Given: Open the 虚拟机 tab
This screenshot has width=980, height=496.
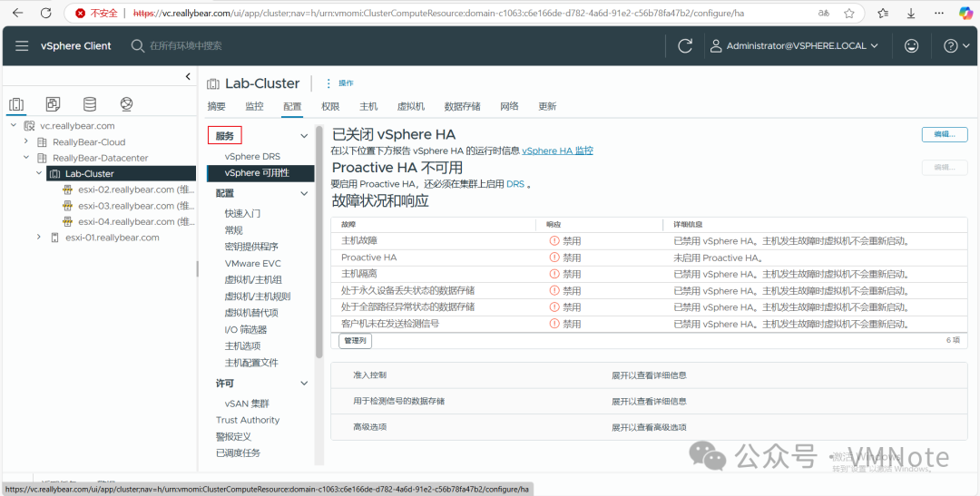Looking at the screenshot, I should click(411, 106).
